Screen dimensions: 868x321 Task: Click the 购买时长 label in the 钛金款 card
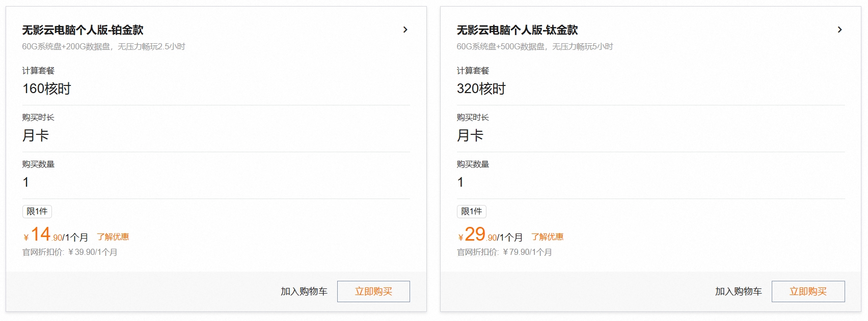coord(473,118)
